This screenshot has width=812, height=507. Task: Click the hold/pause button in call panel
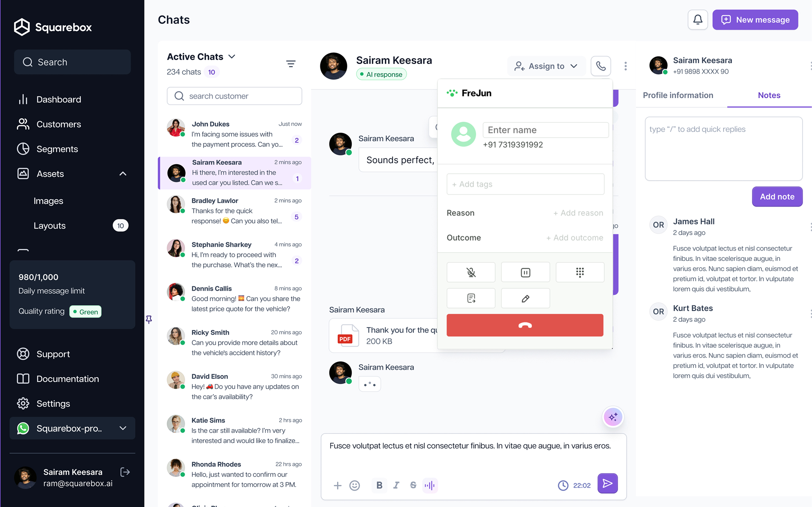[525, 272]
